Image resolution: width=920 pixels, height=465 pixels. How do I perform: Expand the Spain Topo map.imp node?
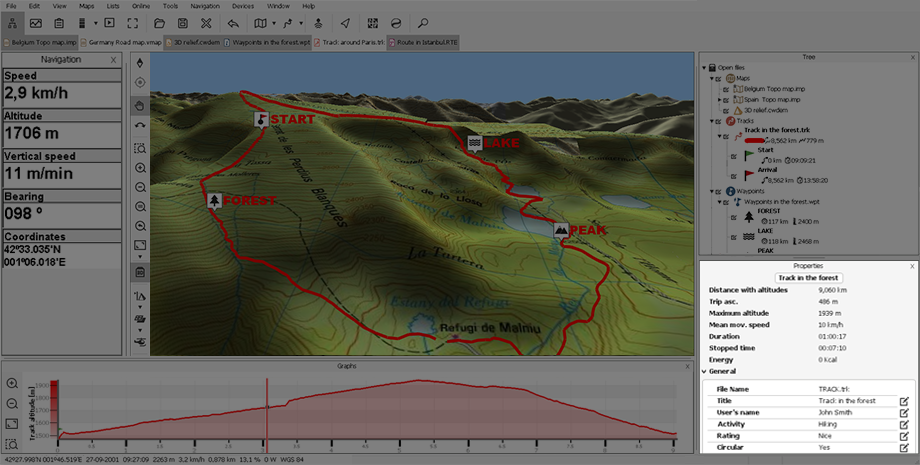click(x=720, y=100)
